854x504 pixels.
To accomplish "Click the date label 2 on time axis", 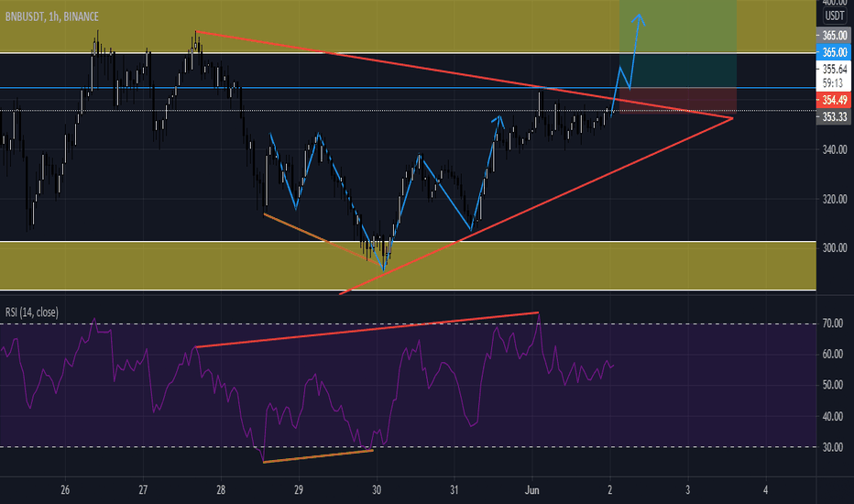I will click(x=610, y=490).
